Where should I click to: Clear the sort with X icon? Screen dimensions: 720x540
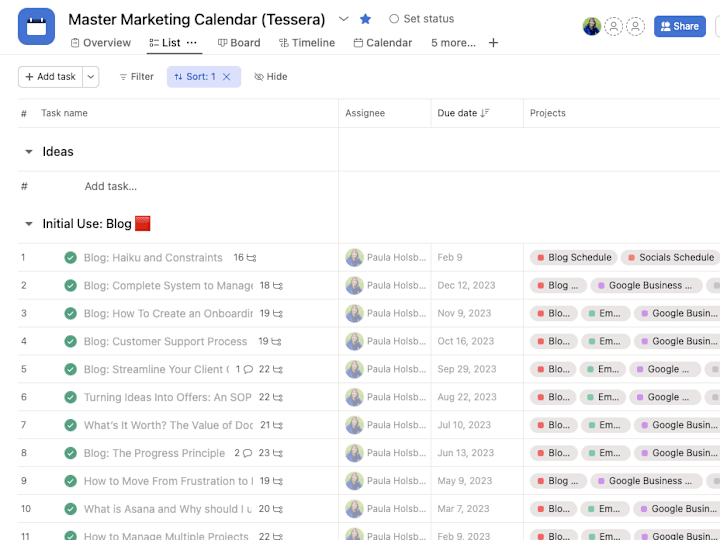pos(226,77)
